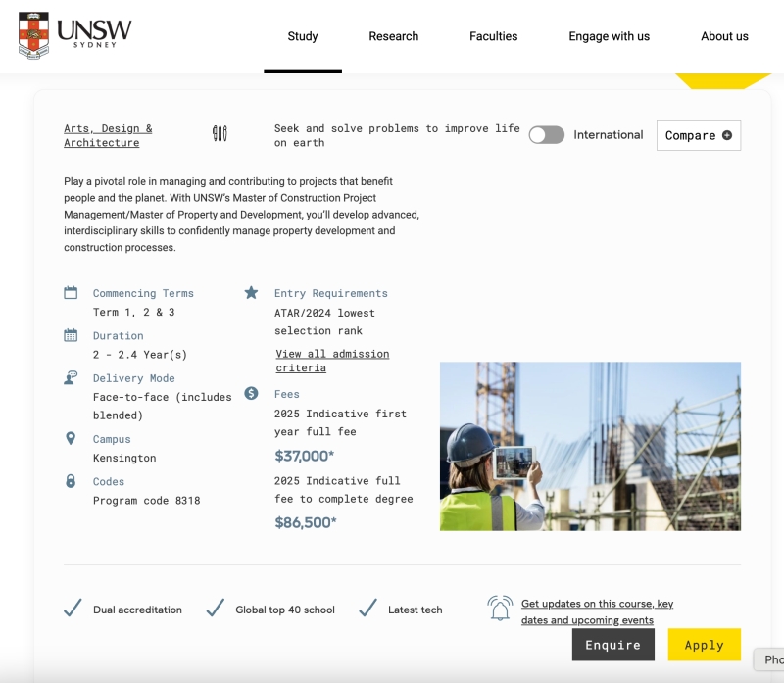The width and height of the screenshot is (784, 683).
Task: Click the padlock icon next to Codes
Action: 71,481
